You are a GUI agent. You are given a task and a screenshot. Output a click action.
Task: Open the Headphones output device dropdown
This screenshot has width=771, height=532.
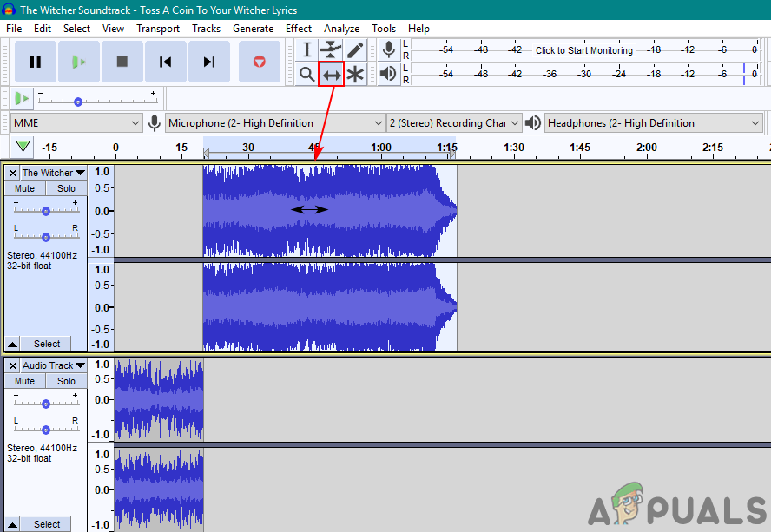653,122
